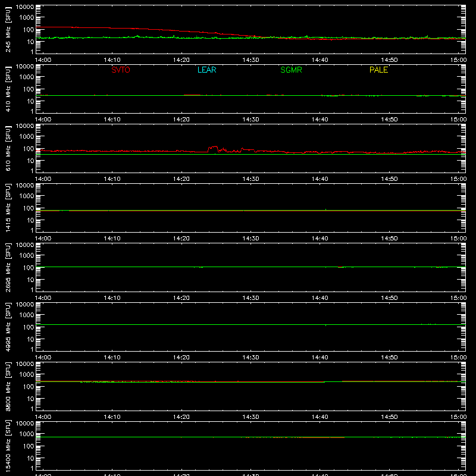Click the yellow PALE station label

378,70
